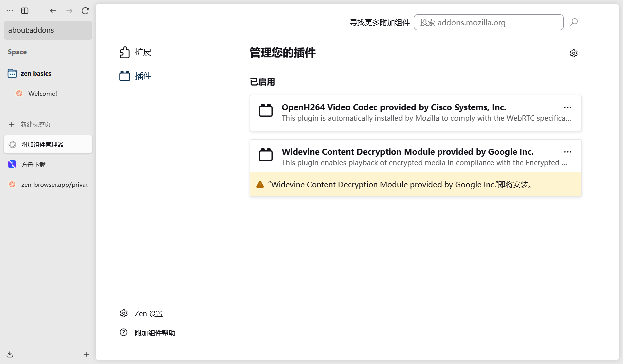Toggle the sidebar layout icon
The width and height of the screenshot is (623, 364).
coord(24,11)
